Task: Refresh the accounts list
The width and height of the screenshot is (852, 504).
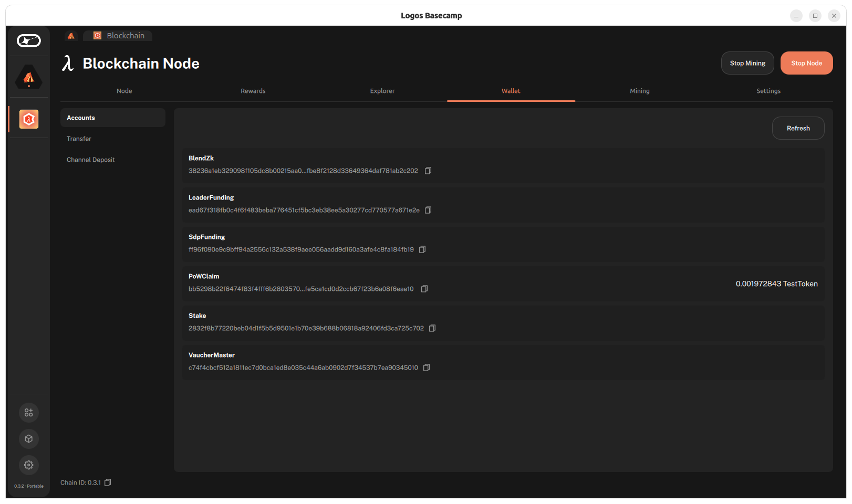Action: tap(798, 128)
